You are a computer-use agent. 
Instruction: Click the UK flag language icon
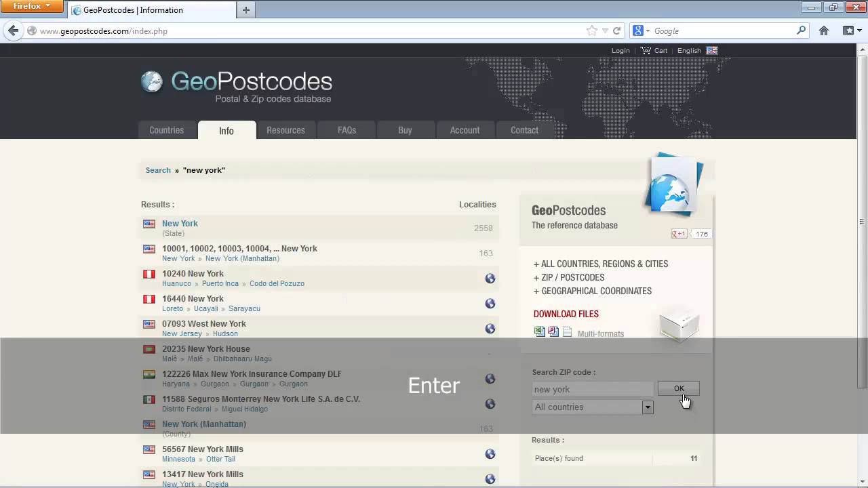(x=711, y=50)
